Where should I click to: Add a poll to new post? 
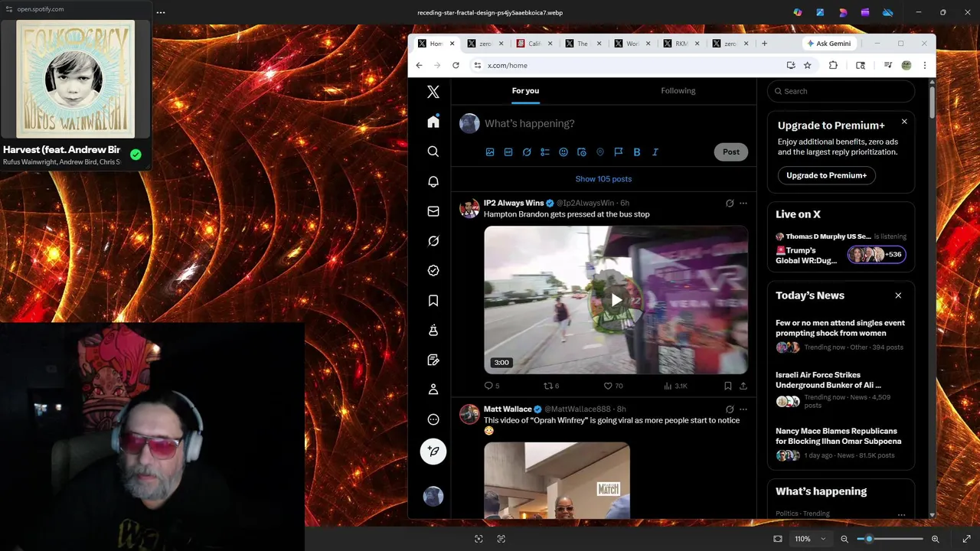(545, 152)
